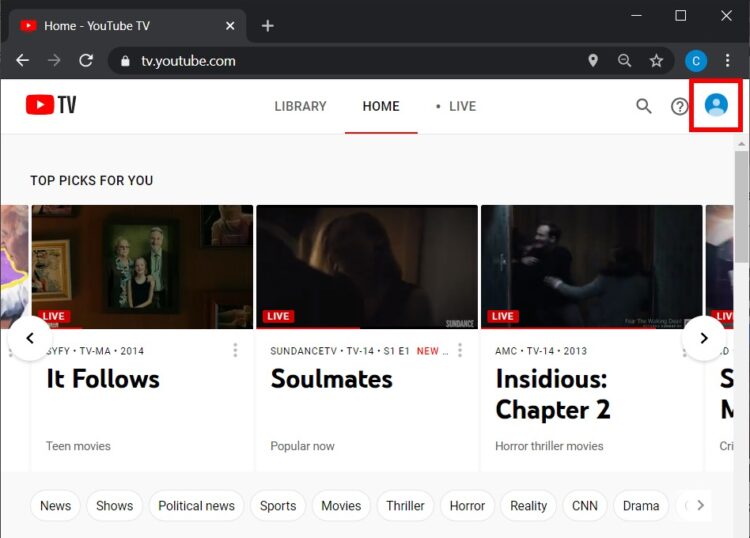Play the Soulmates live thumbnail
Image resolution: width=750 pixels, height=538 pixels.
(367, 267)
